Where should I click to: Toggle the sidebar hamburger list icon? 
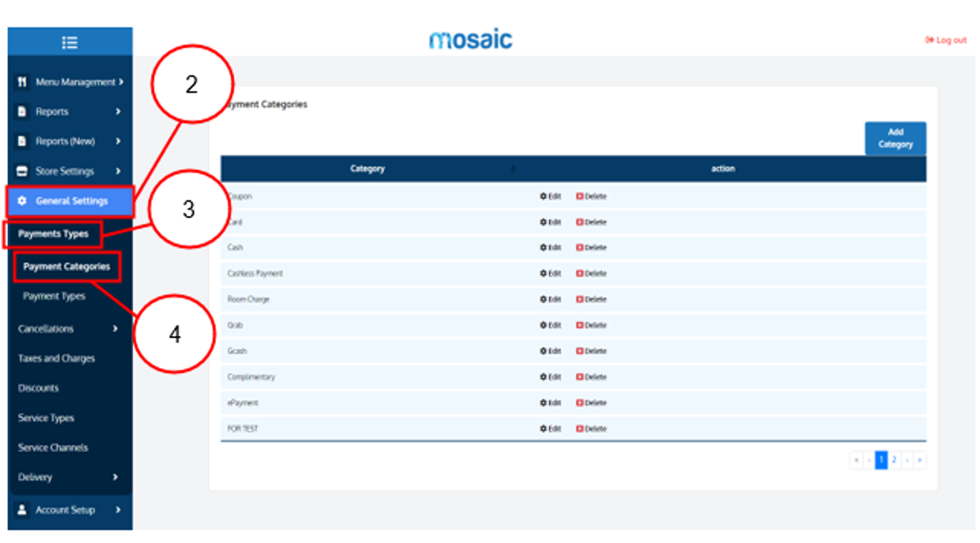(x=69, y=42)
